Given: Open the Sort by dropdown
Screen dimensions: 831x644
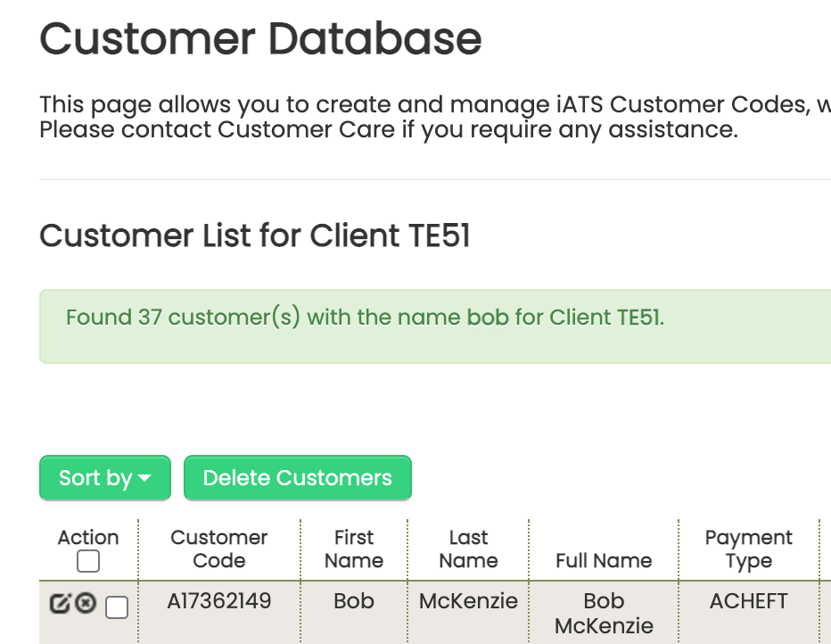Looking at the screenshot, I should pyautogui.click(x=105, y=477).
